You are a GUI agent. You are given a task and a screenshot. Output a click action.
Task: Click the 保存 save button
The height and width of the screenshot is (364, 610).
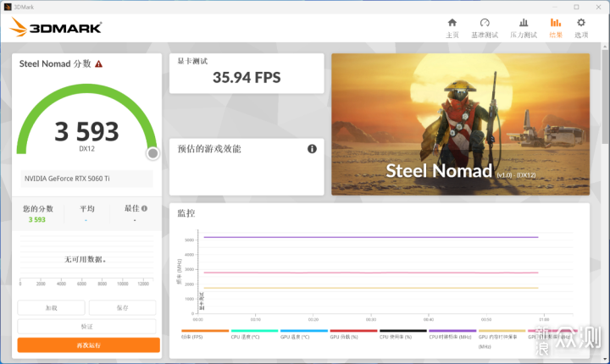point(122,307)
